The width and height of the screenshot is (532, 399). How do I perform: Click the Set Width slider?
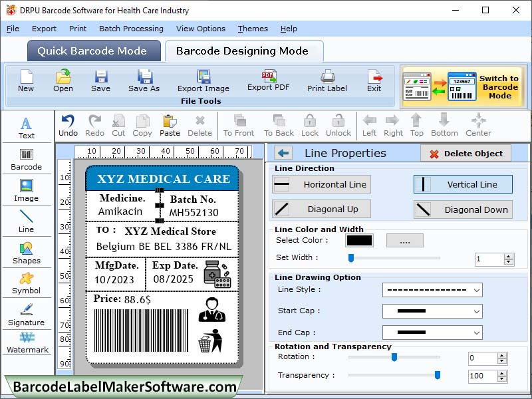pos(394,258)
